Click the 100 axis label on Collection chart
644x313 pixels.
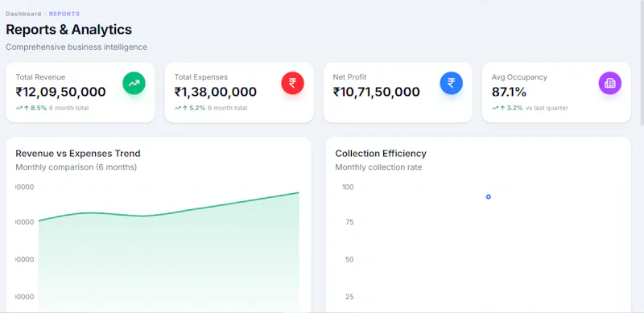(348, 187)
